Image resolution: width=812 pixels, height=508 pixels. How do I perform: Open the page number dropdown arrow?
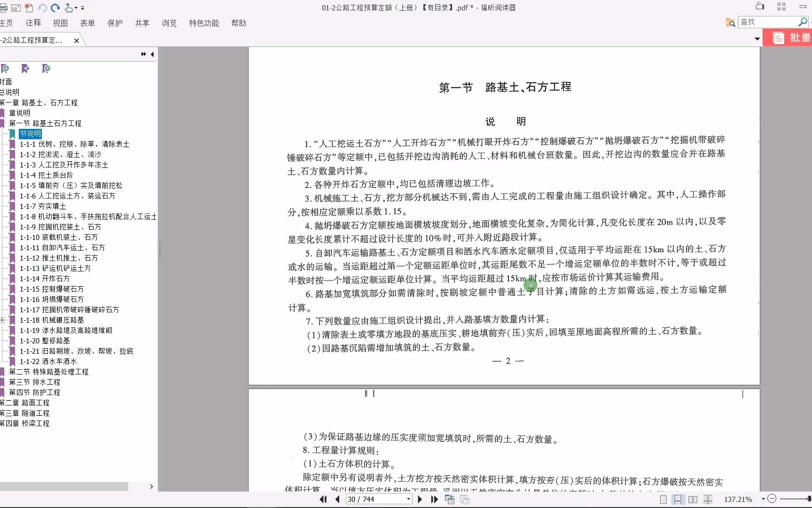pos(408,499)
